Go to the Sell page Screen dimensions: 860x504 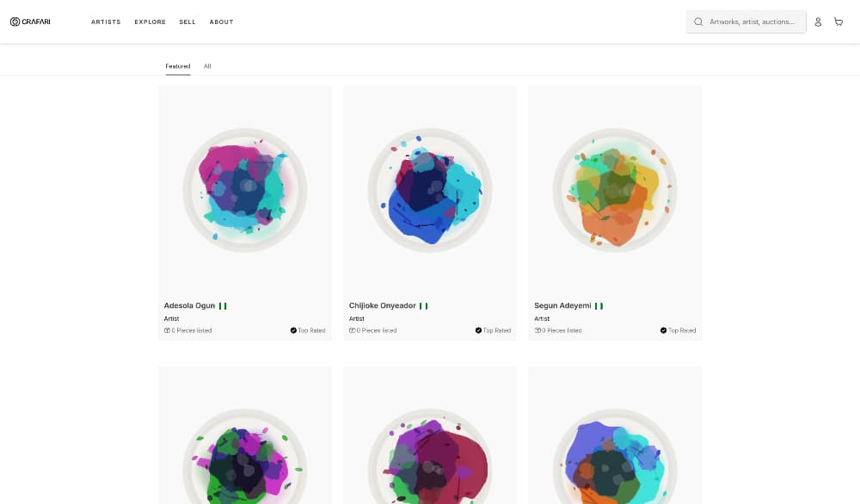coord(187,22)
